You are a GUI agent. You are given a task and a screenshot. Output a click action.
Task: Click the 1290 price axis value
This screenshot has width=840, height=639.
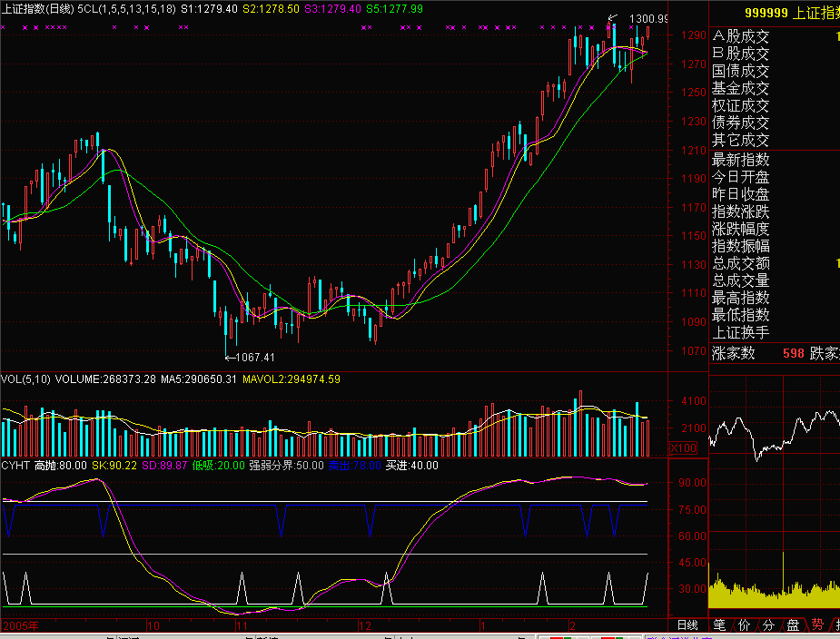coord(694,35)
